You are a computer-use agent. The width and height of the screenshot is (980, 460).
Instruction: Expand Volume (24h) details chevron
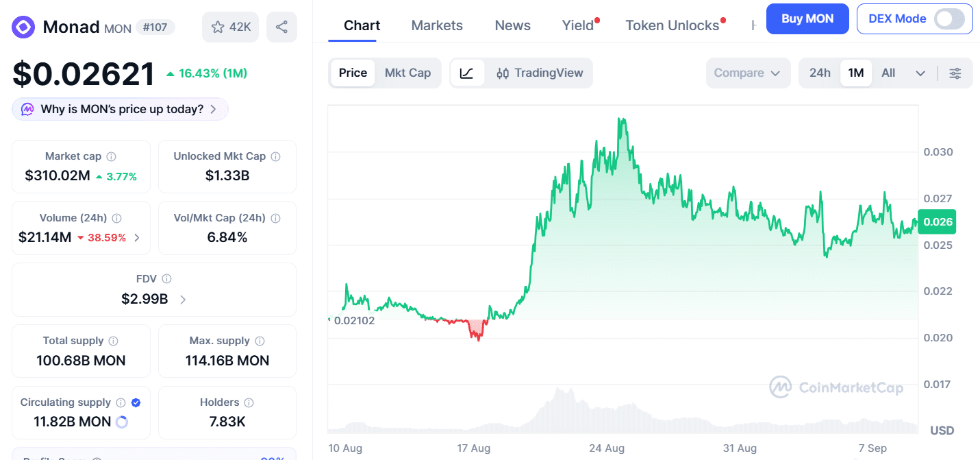(x=137, y=238)
